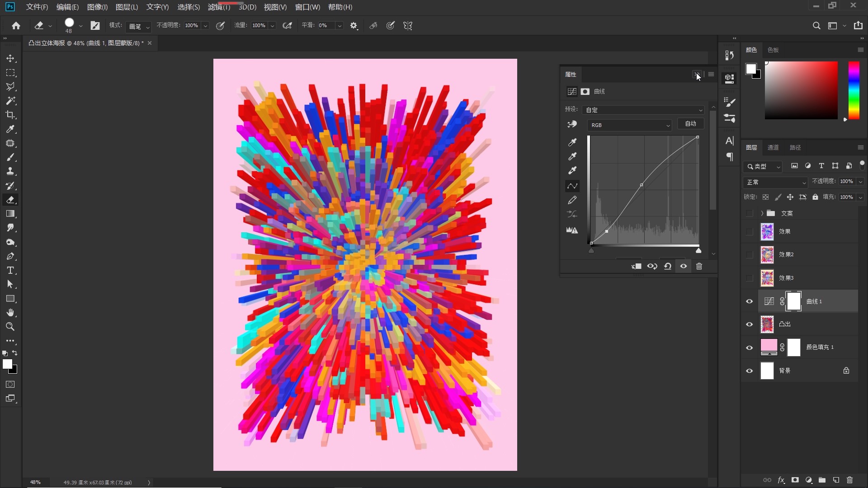Show the 效果2 layer
868x488 pixels.
tap(749, 255)
